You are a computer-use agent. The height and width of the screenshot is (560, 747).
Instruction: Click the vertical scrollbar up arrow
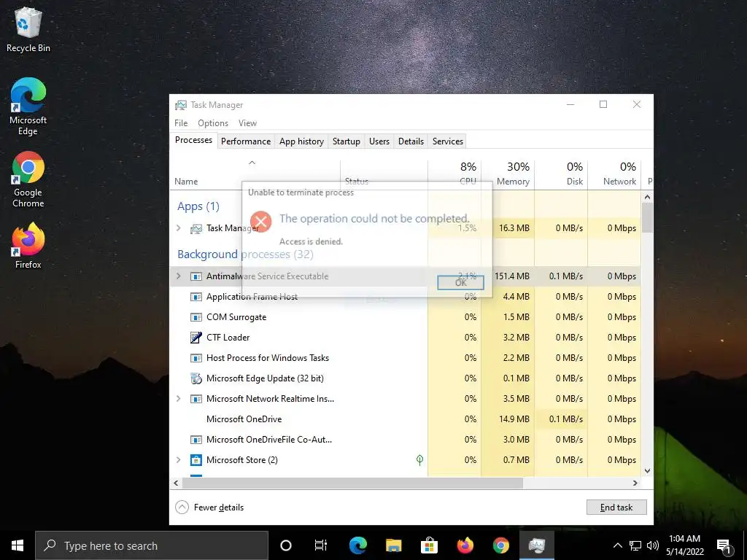[648, 197]
